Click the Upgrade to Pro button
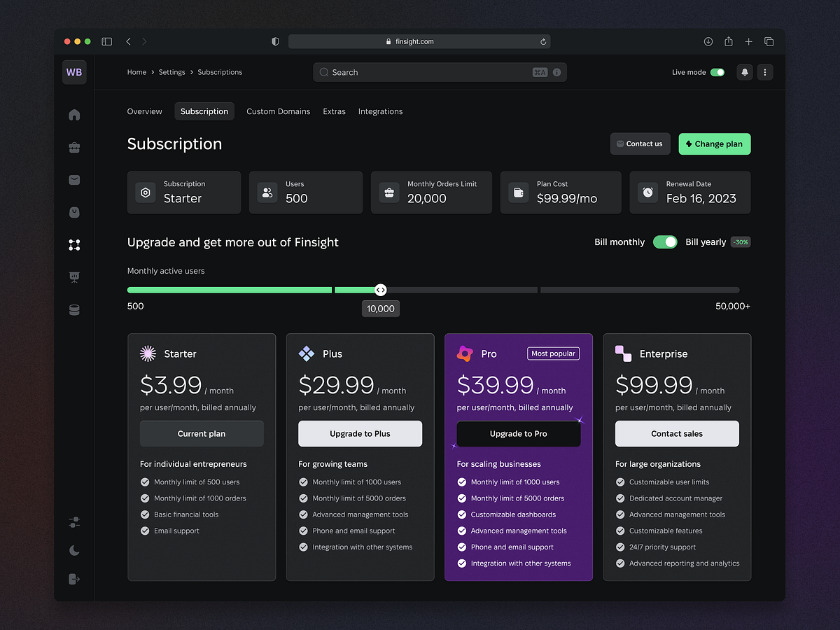This screenshot has height=630, width=840. (x=519, y=434)
